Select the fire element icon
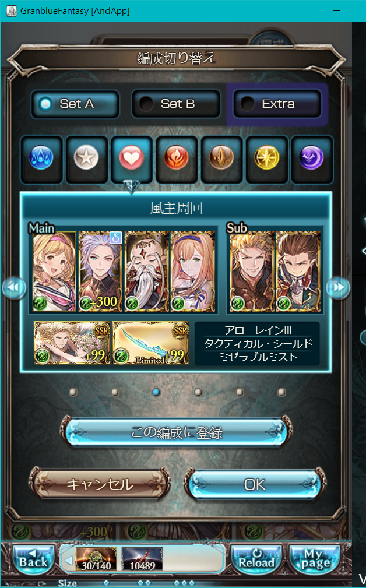 click(176, 159)
